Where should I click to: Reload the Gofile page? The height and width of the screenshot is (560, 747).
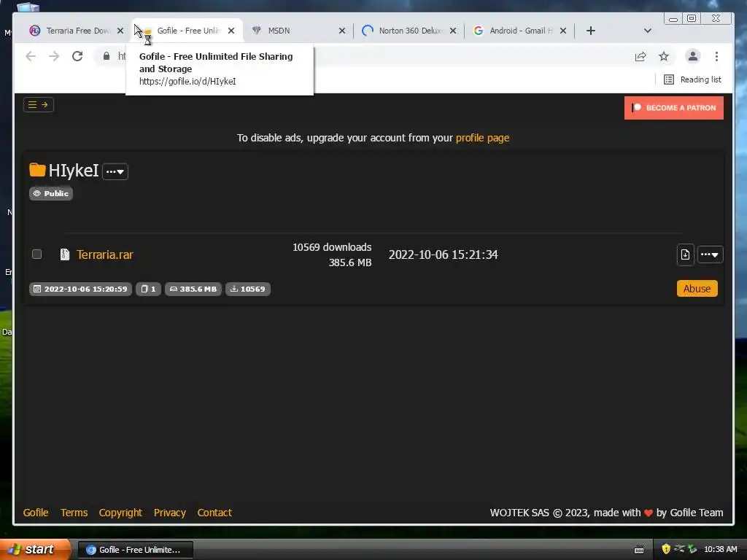(77, 56)
